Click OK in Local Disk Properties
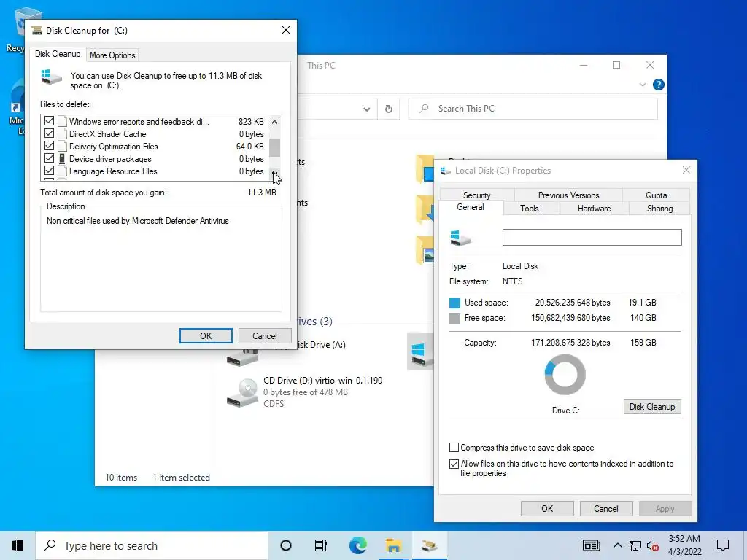Image resolution: width=747 pixels, height=560 pixels. (x=547, y=508)
